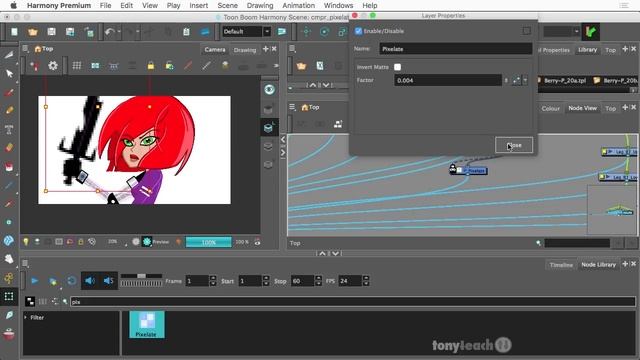
Task: Click the Translate tool icon in top toolbar
Action: click(306, 32)
